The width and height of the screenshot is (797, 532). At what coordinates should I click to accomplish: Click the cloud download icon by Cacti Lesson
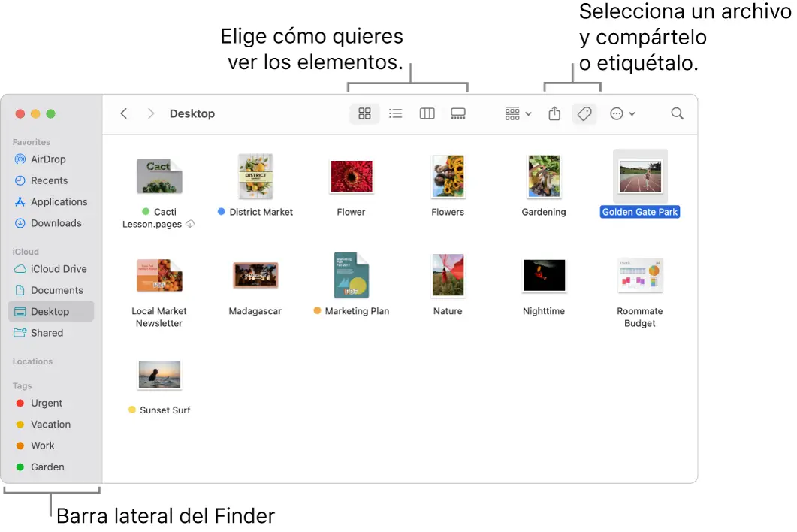(x=191, y=225)
